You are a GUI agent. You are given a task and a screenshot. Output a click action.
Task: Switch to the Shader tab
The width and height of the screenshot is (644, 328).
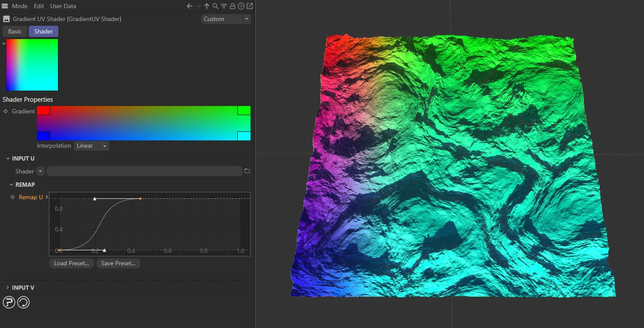[43, 31]
